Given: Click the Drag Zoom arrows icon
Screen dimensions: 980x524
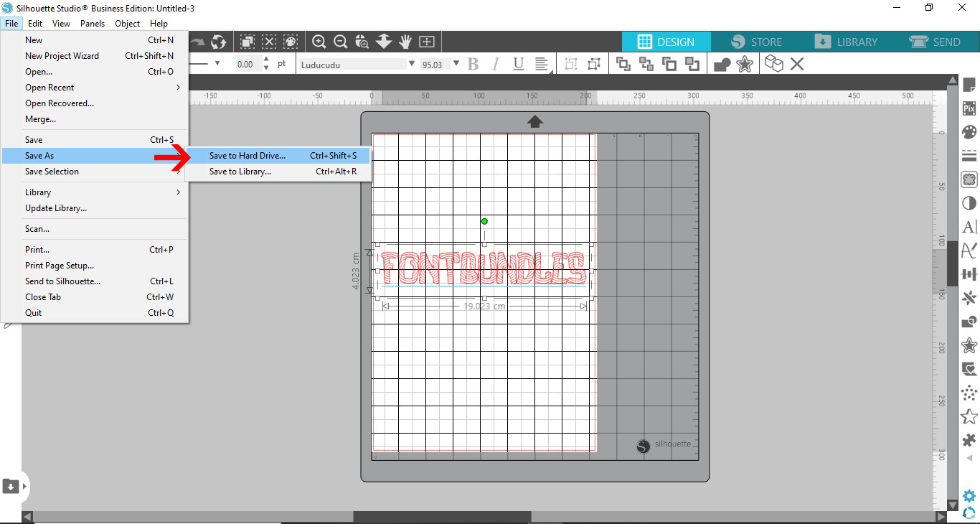Looking at the screenshot, I should pos(384,42).
